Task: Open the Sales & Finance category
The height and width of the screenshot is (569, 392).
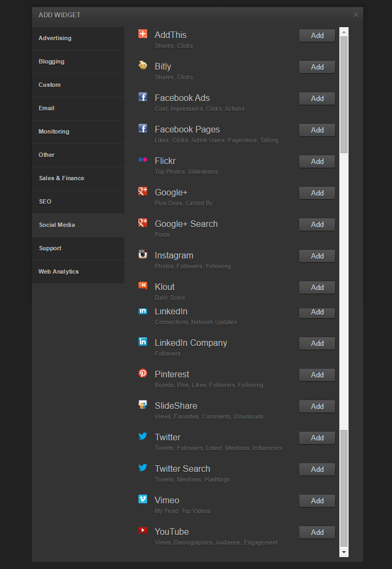Action: pyautogui.click(x=78, y=179)
